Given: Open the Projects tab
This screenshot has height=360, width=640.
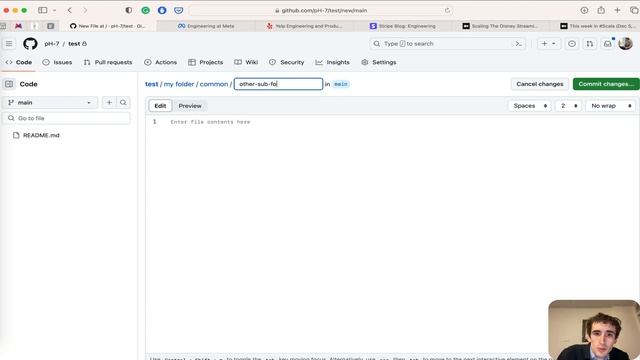Looking at the screenshot, I should 206,62.
